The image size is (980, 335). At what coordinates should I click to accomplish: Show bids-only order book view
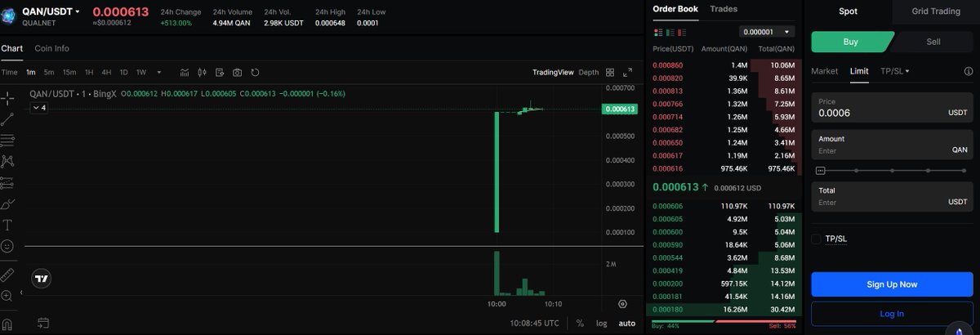tap(671, 32)
